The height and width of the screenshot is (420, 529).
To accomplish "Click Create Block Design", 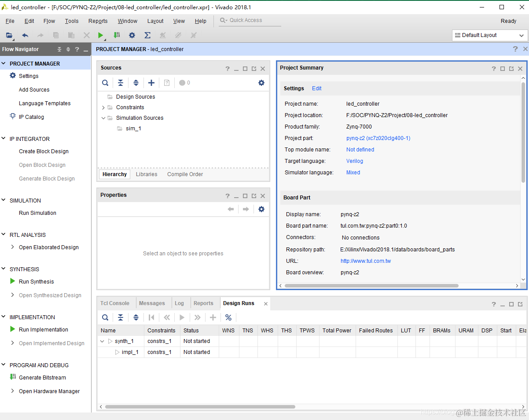I will click(44, 151).
